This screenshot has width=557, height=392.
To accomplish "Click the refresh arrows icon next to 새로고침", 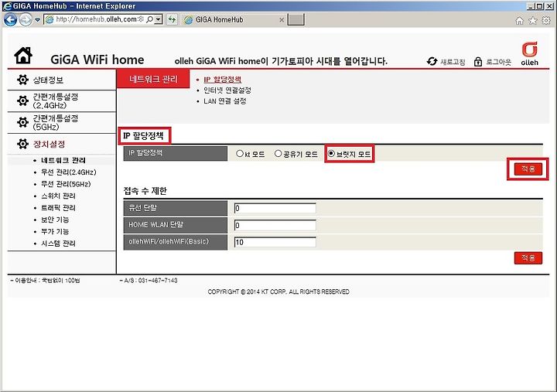I will (432, 61).
